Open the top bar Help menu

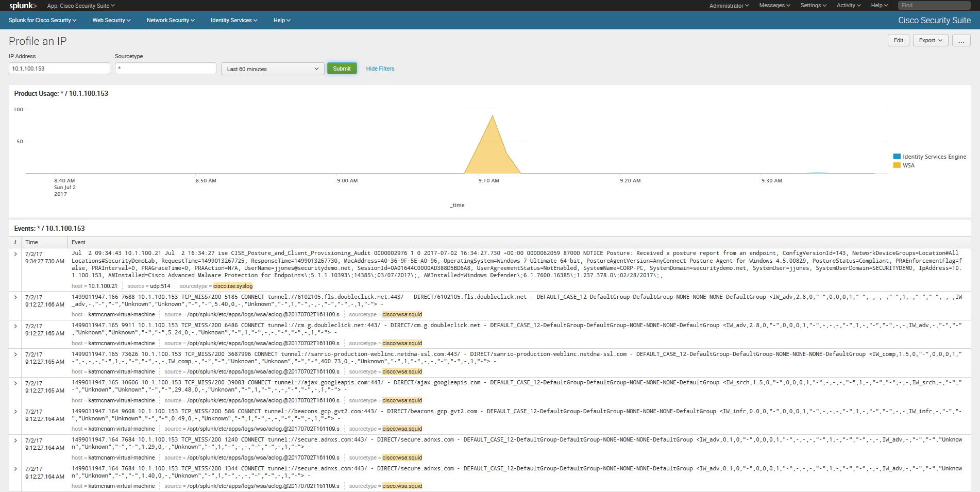click(x=879, y=6)
